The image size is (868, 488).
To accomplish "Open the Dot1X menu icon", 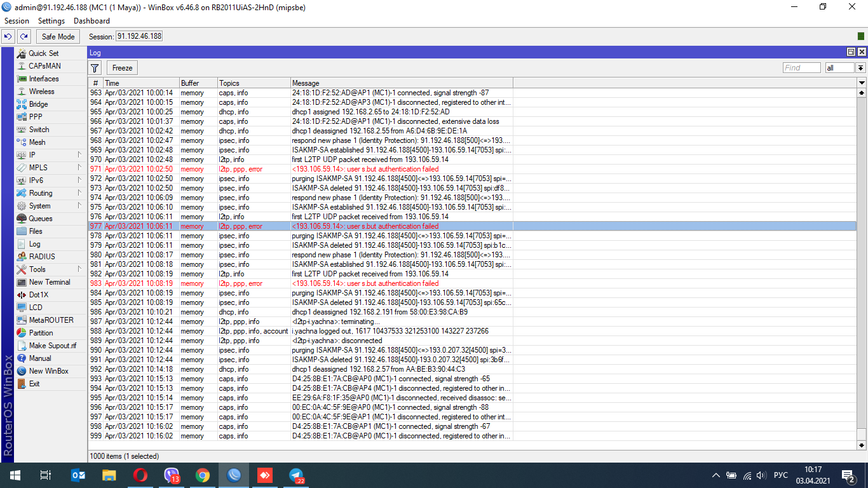I will tap(22, 295).
